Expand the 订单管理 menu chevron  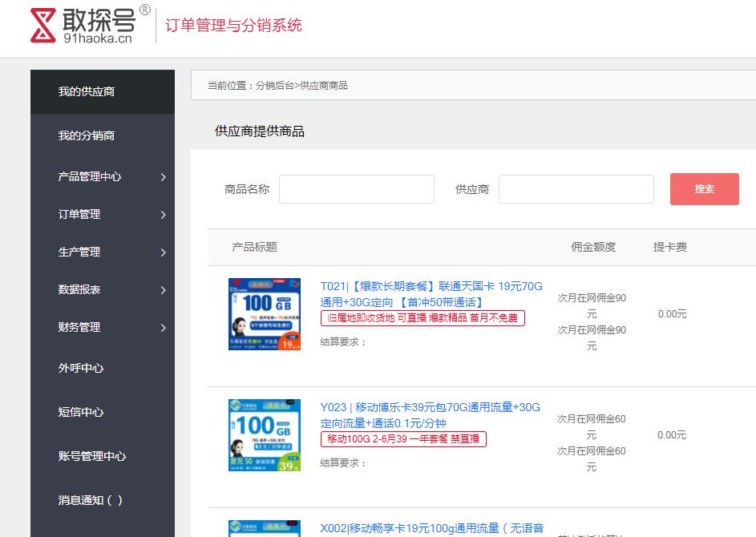163,215
